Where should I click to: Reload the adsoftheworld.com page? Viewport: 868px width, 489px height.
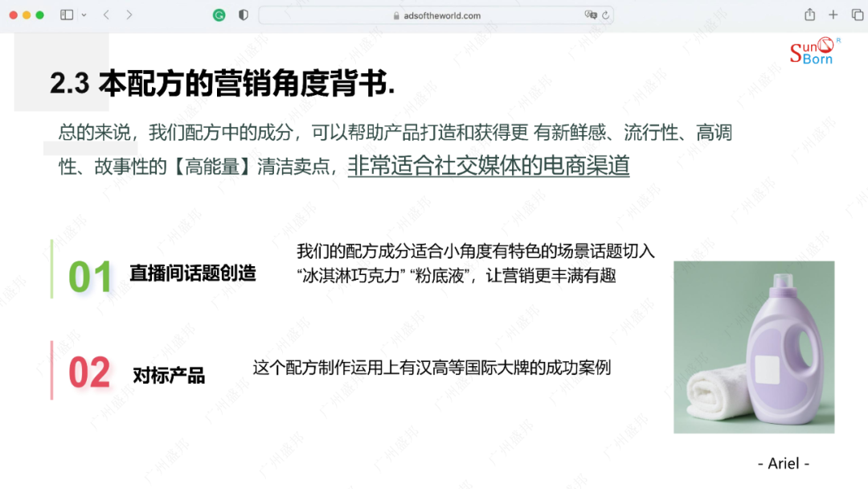(x=607, y=14)
